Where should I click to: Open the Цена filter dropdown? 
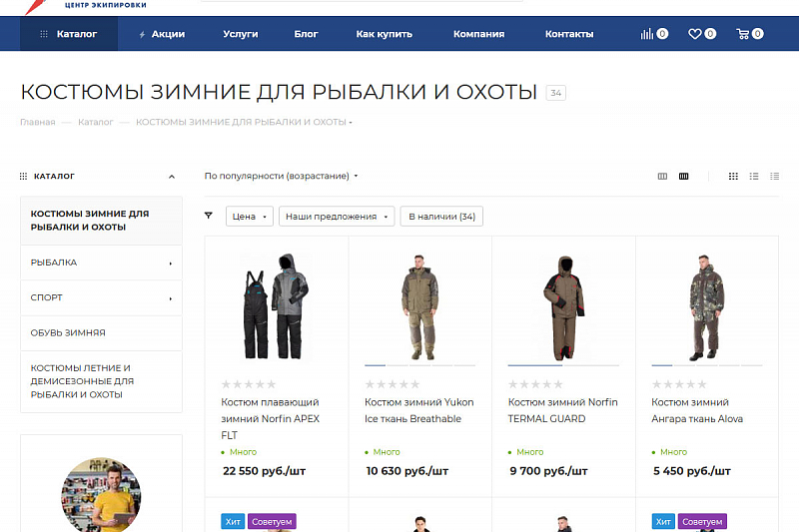[x=249, y=217]
